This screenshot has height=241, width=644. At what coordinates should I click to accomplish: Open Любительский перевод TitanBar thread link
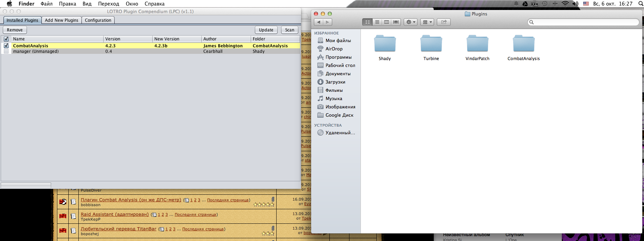pyautogui.click(x=118, y=229)
